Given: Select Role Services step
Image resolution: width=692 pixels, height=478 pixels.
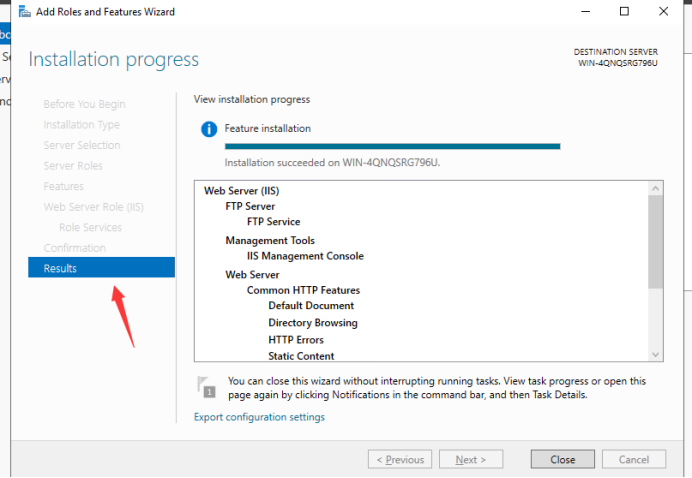Looking at the screenshot, I should (90, 227).
